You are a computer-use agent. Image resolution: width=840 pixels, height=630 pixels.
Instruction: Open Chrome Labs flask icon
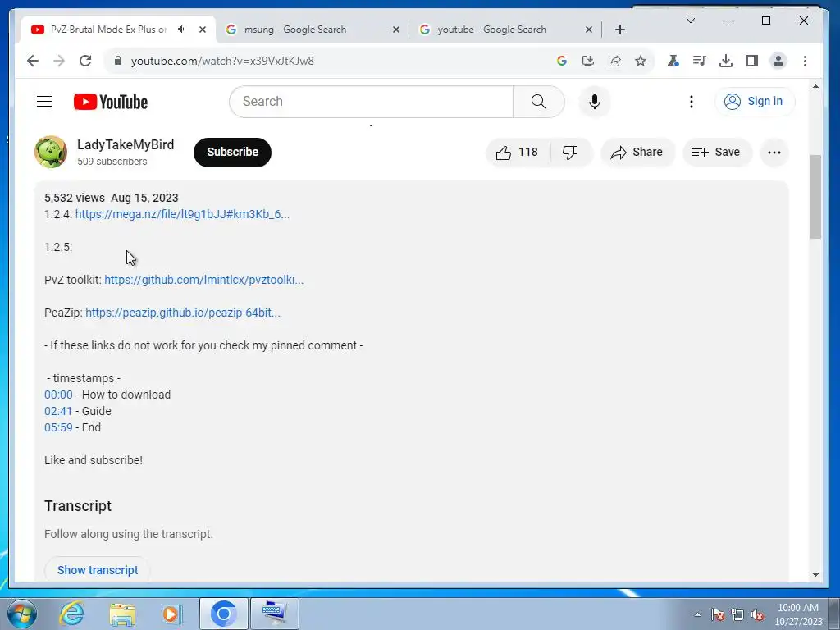pyautogui.click(x=673, y=61)
